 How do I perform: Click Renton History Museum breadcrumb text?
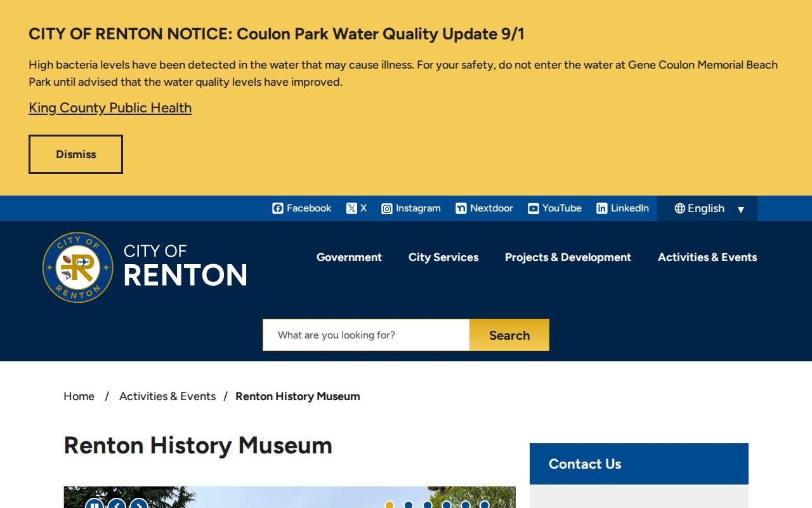click(x=298, y=396)
